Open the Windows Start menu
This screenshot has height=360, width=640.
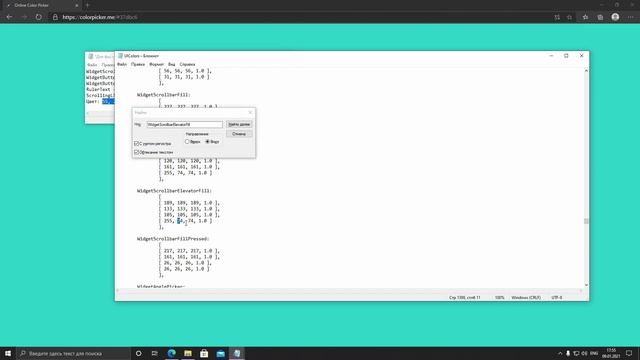[8, 353]
